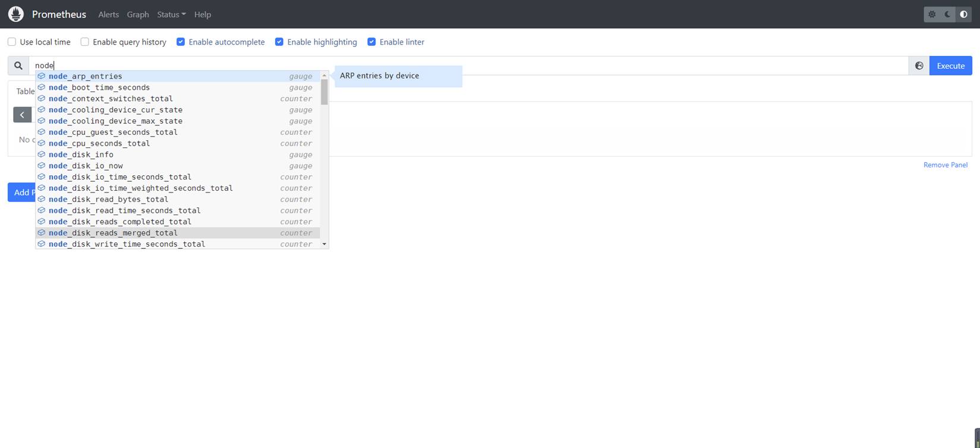
Task: Click cube icon beside node_disk_reads_merged_total
Action: pyautogui.click(x=42, y=233)
